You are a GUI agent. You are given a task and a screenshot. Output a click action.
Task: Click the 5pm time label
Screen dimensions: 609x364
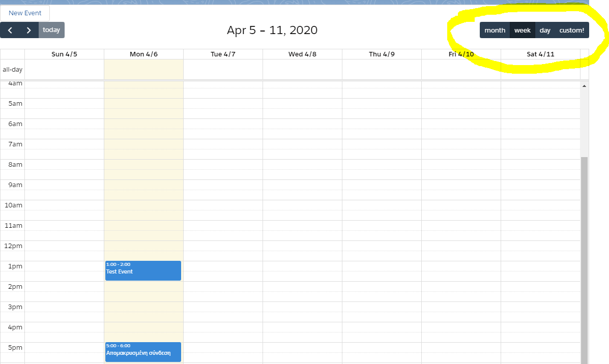[x=15, y=347]
